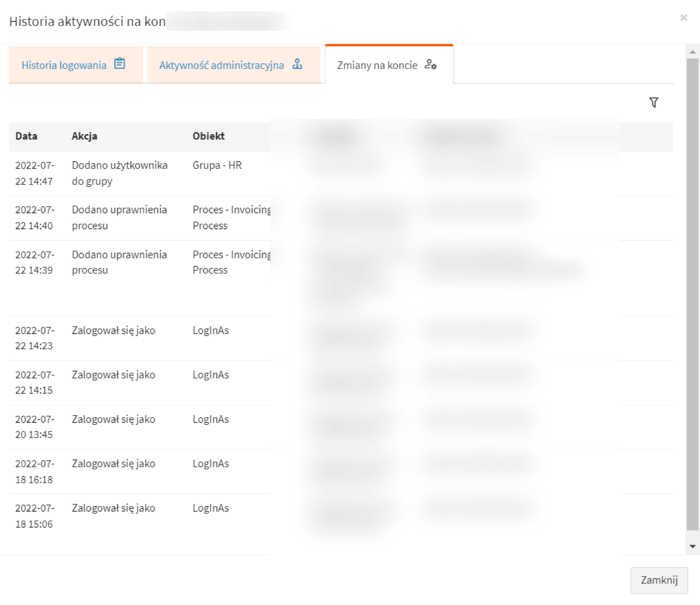This screenshot has width=700, height=605.
Task: Click 'LogInAs' in the 14:23 row
Action: 211,330
